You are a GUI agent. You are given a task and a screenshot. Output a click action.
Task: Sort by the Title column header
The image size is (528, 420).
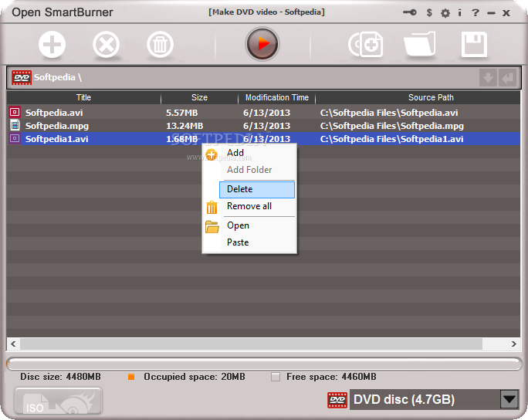83,98
